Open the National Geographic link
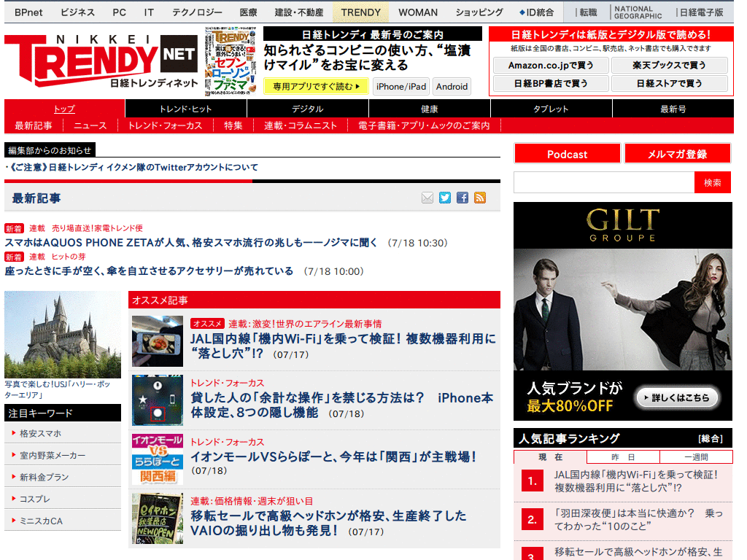The width and height of the screenshot is (747, 560). 638,12
